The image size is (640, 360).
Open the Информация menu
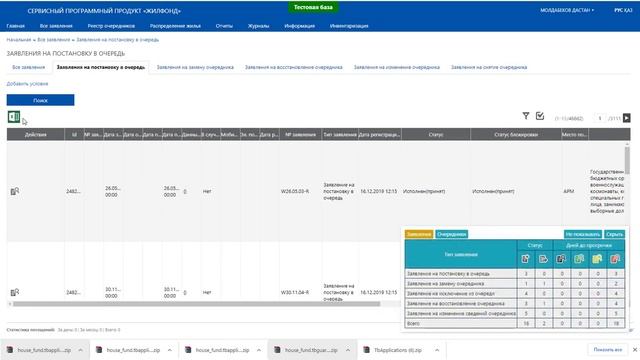(x=299, y=26)
